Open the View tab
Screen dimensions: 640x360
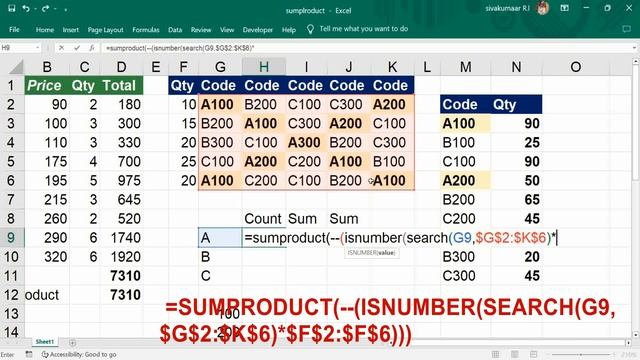click(x=227, y=29)
